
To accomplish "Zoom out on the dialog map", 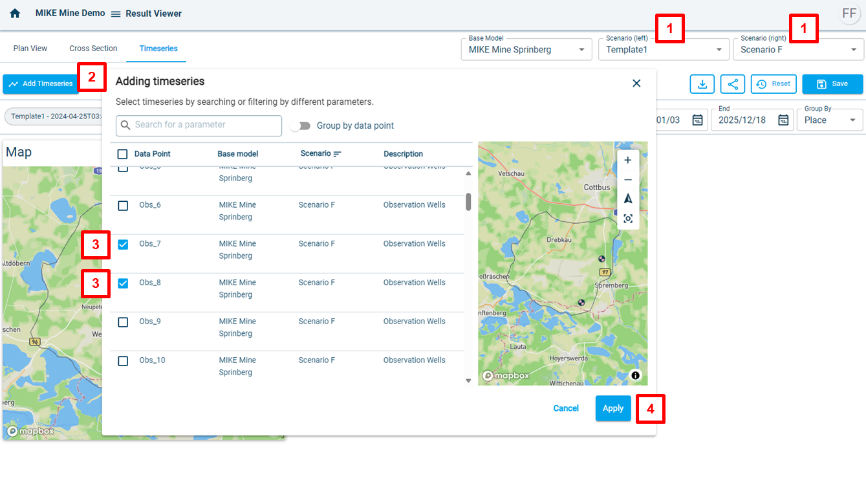I will click(x=627, y=180).
